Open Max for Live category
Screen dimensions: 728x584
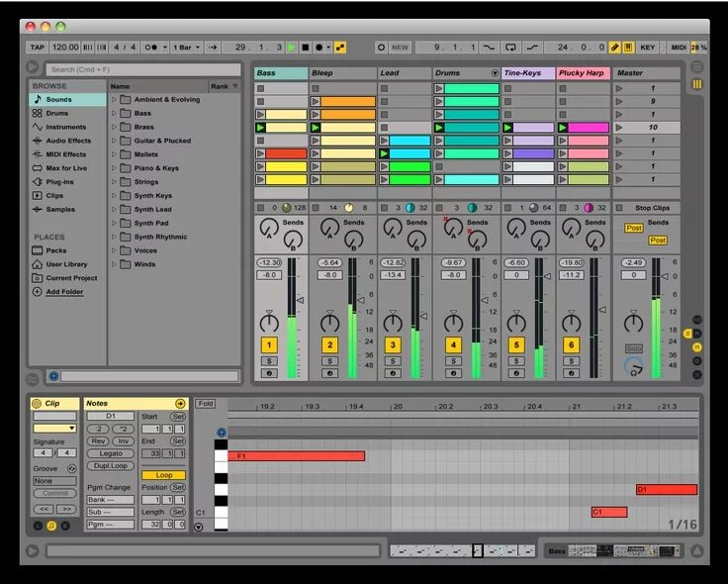coord(68,167)
